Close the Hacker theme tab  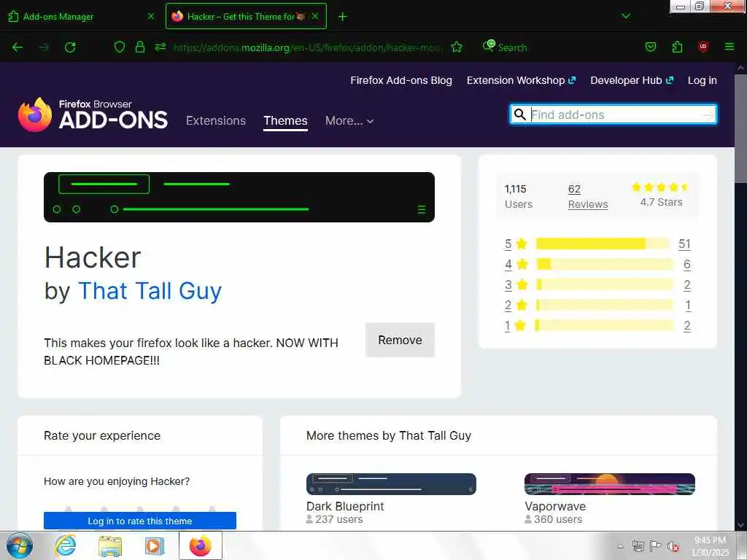tap(315, 16)
